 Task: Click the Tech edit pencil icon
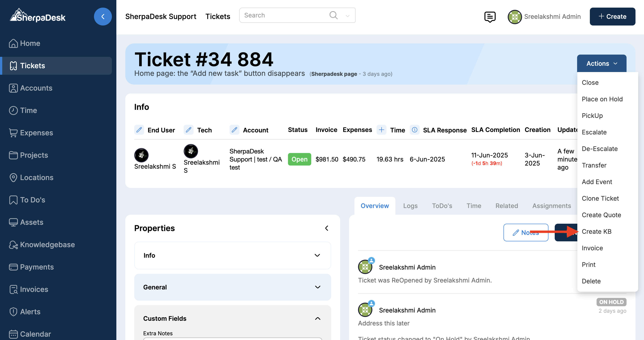point(189,130)
